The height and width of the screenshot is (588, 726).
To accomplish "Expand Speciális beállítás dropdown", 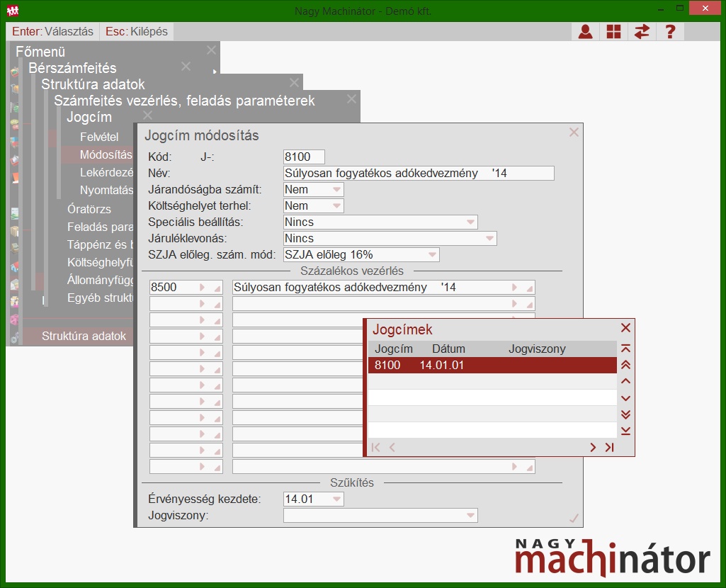I will coord(470,222).
